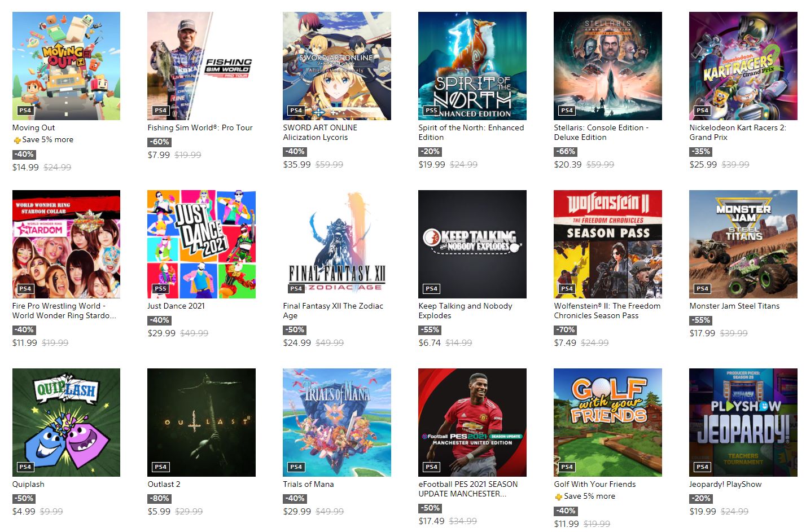Click the PS5 badge on Spirit of the North

[x=431, y=111]
